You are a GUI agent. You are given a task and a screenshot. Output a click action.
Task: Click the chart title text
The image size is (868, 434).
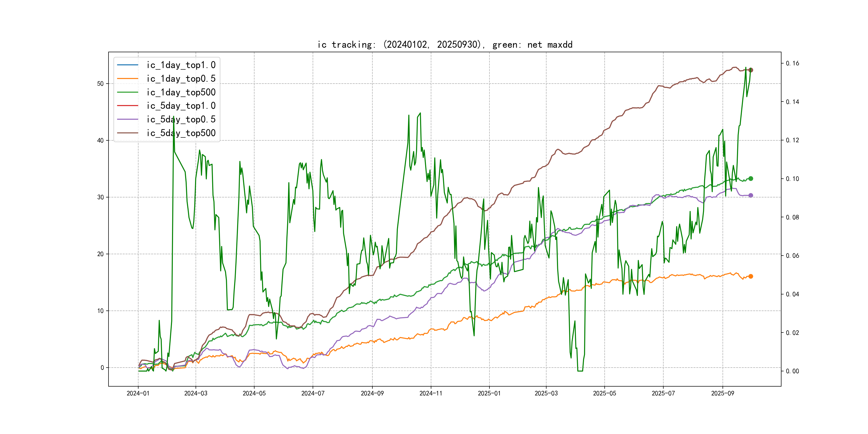point(445,45)
